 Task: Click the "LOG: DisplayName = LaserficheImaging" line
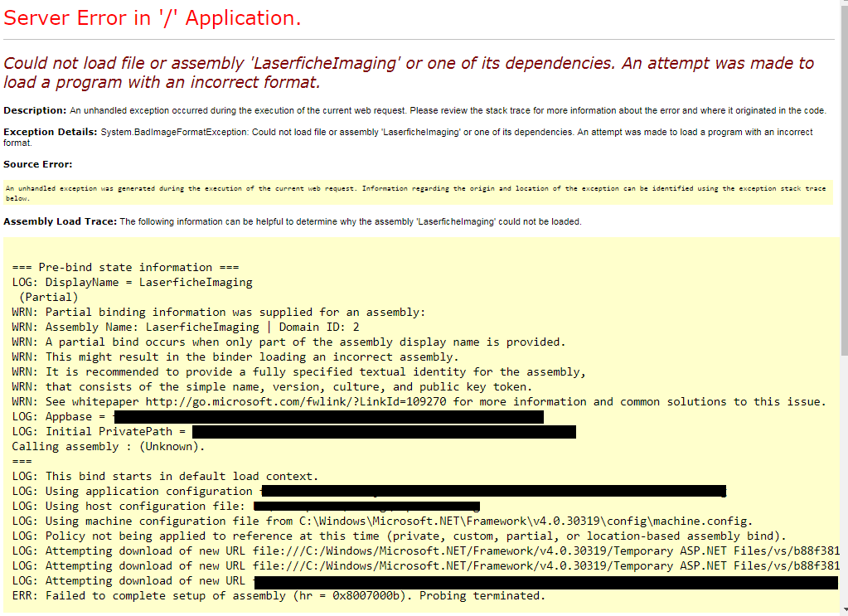(132, 283)
